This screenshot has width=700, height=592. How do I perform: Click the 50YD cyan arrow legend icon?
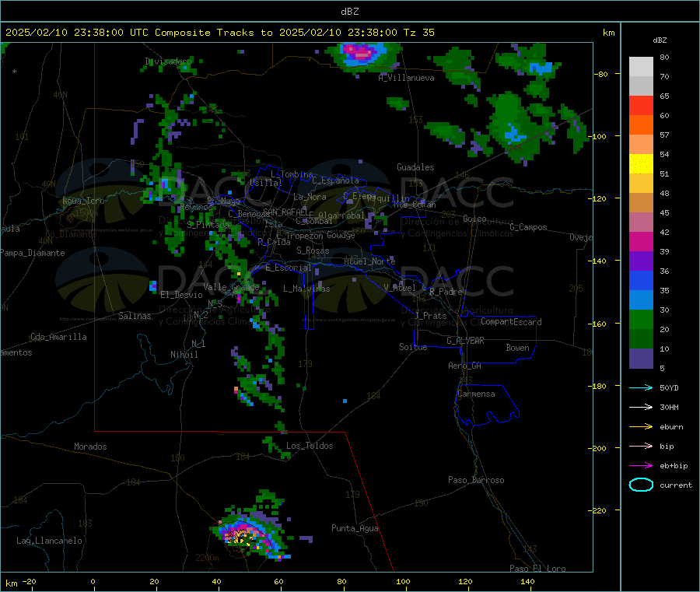pos(641,387)
